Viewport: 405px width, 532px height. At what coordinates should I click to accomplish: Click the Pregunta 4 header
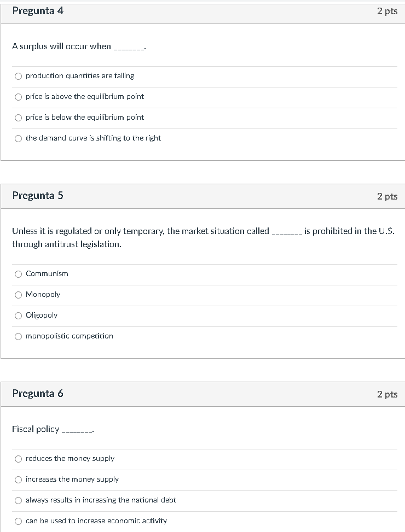click(x=38, y=10)
